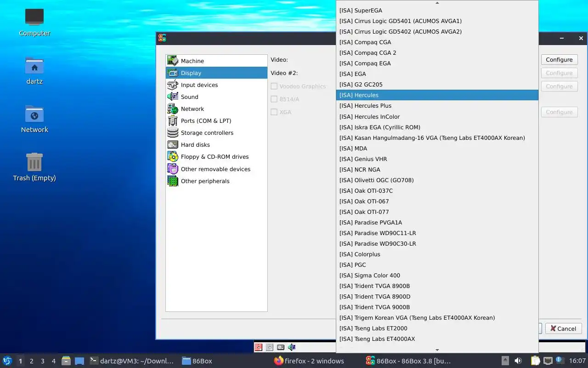The image size is (588, 368).
Task: Choose [ISA] Tseng Labs ET4000AX
Action: [x=437, y=339]
